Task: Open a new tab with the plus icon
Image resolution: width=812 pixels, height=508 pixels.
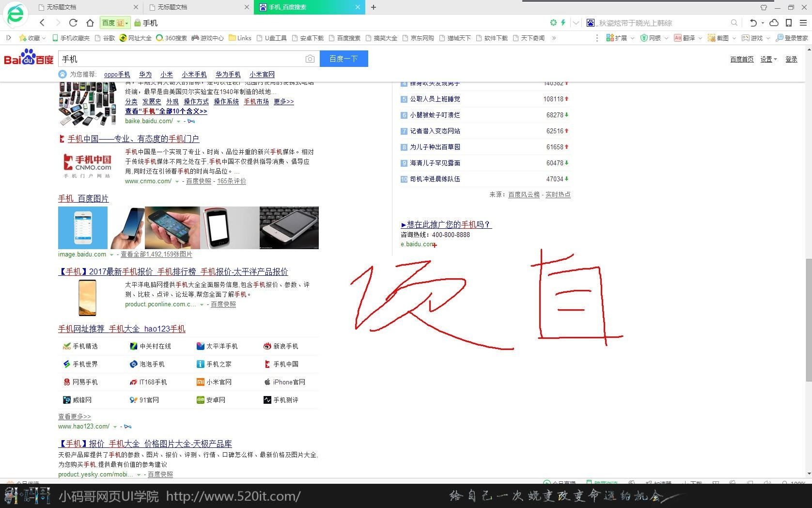Action: pos(374,7)
